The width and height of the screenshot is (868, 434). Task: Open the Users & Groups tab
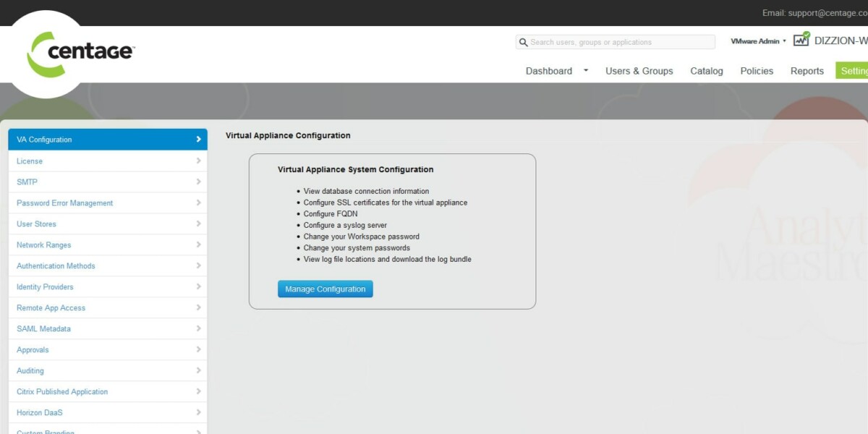[639, 71]
